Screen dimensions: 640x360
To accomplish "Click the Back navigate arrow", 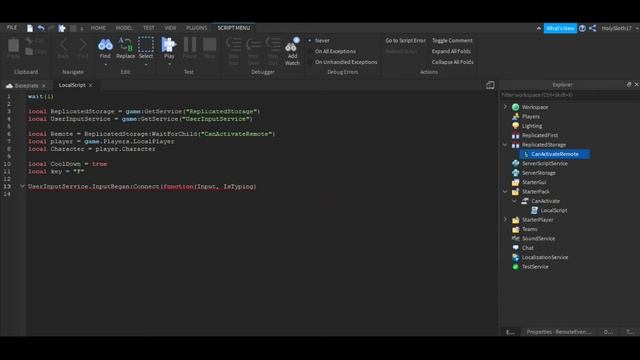I will pos(63,44).
